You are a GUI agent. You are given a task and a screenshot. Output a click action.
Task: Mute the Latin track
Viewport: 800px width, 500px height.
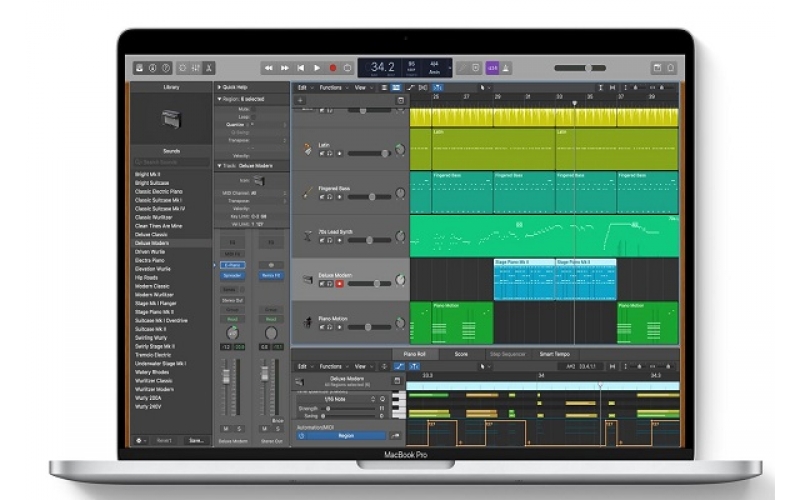pyautogui.click(x=322, y=153)
